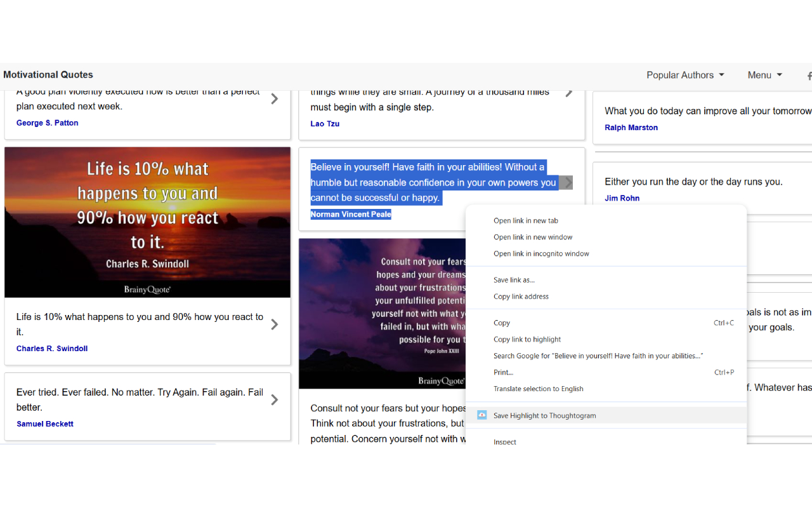This screenshot has width=812, height=508.
Task: Expand the Charles R. Swindoll quote chevron
Action: point(274,324)
